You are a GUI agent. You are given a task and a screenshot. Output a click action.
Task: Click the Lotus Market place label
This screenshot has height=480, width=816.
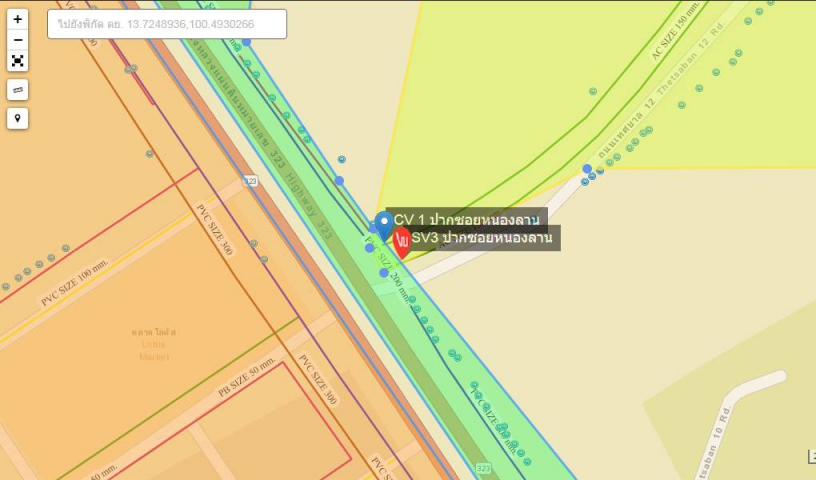154,344
